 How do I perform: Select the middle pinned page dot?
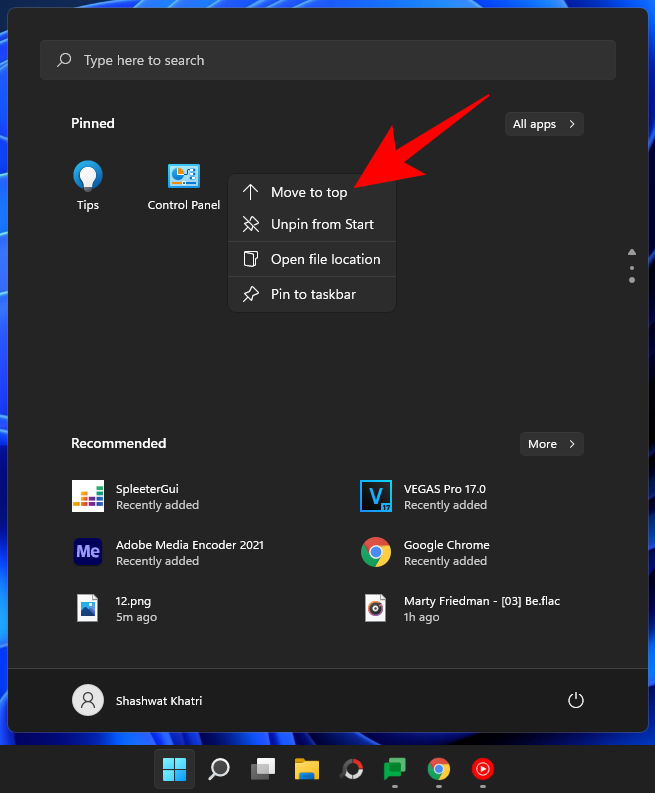click(632, 268)
